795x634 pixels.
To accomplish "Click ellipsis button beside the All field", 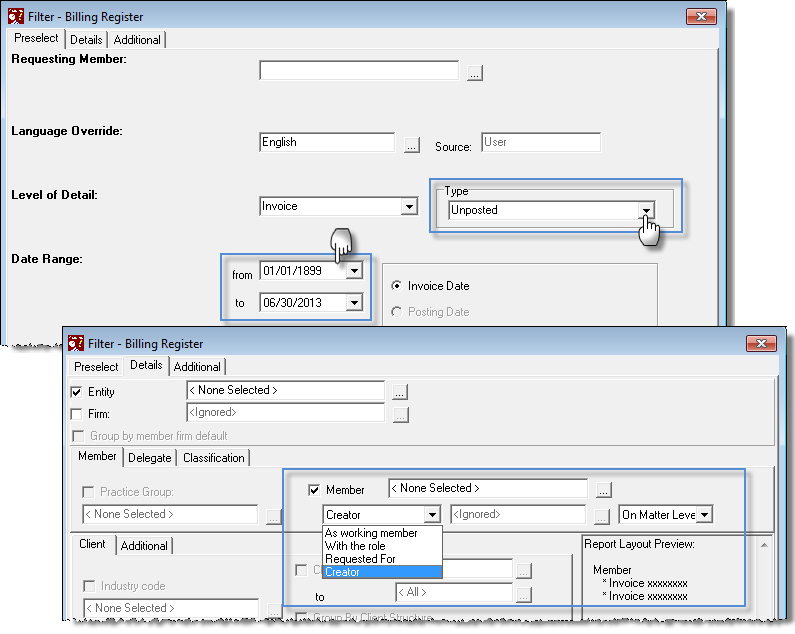I will click(x=524, y=594).
